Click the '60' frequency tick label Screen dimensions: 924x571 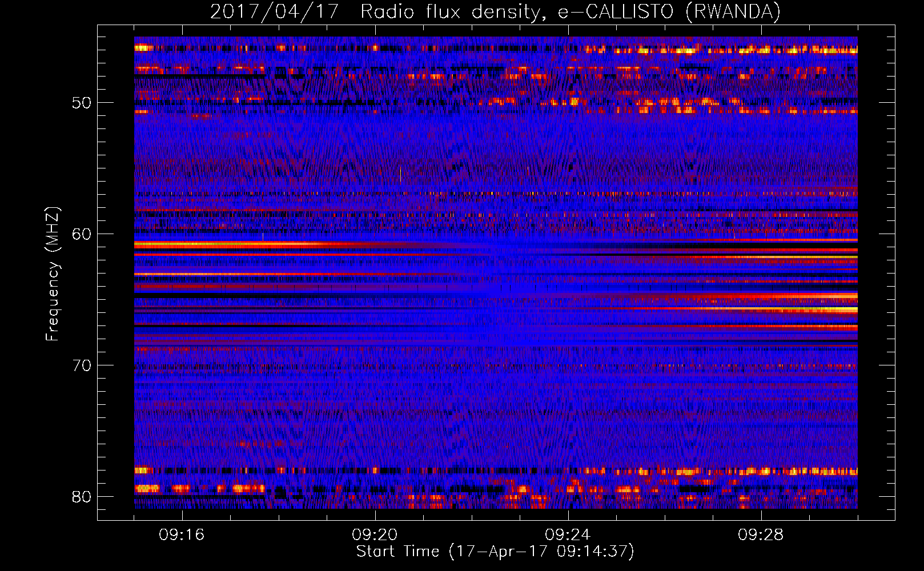click(x=82, y=234)
